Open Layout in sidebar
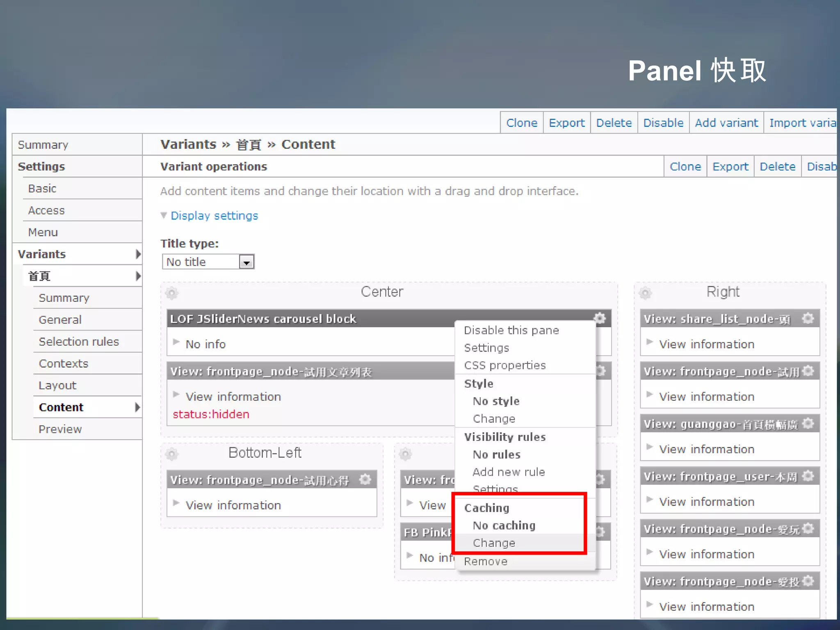 [x=87, y=385]
